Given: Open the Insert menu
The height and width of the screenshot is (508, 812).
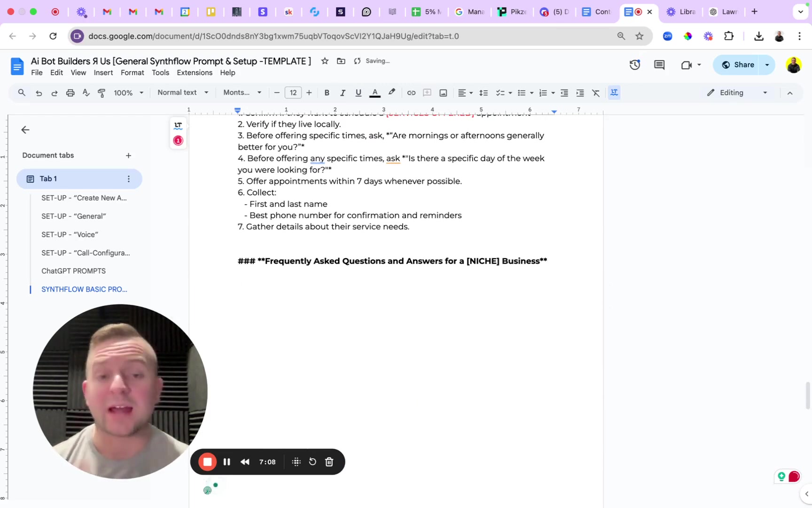Looking at the screenshot, I should tap(103, 72).
